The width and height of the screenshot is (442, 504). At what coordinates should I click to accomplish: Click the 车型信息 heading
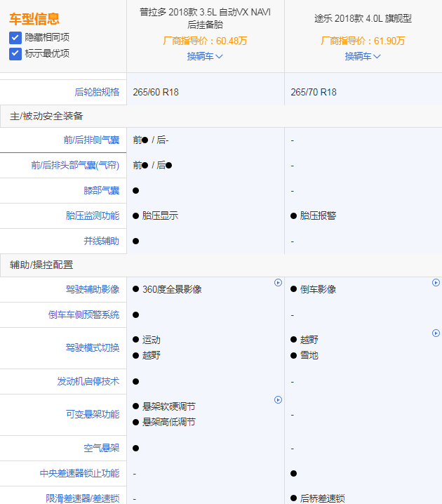click(34, 19)
